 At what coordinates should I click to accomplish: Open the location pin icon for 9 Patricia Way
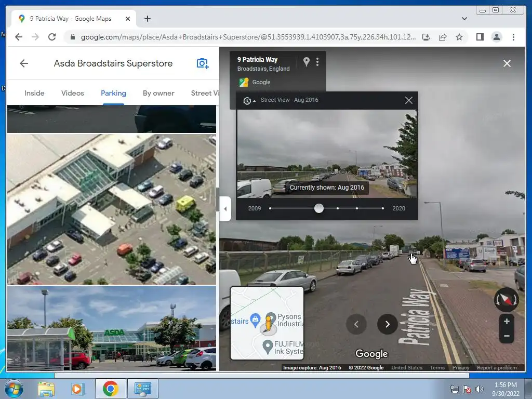306,62
